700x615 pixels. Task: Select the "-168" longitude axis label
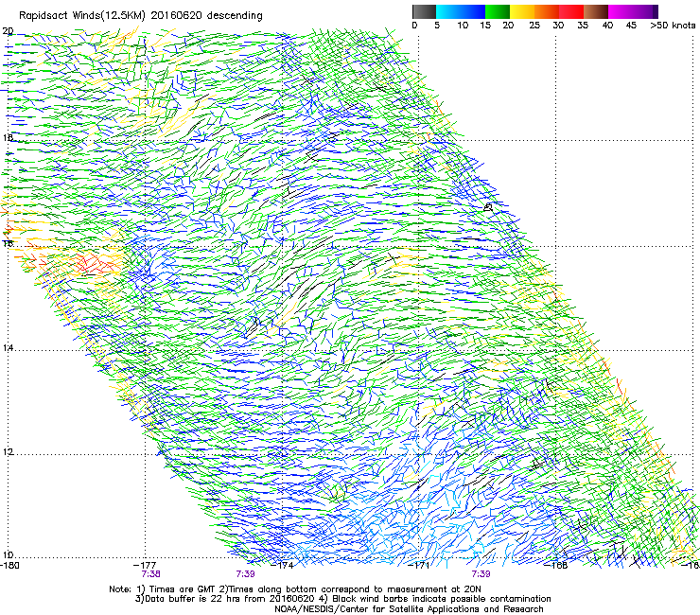pyautogui.click(x=556, y=565)
